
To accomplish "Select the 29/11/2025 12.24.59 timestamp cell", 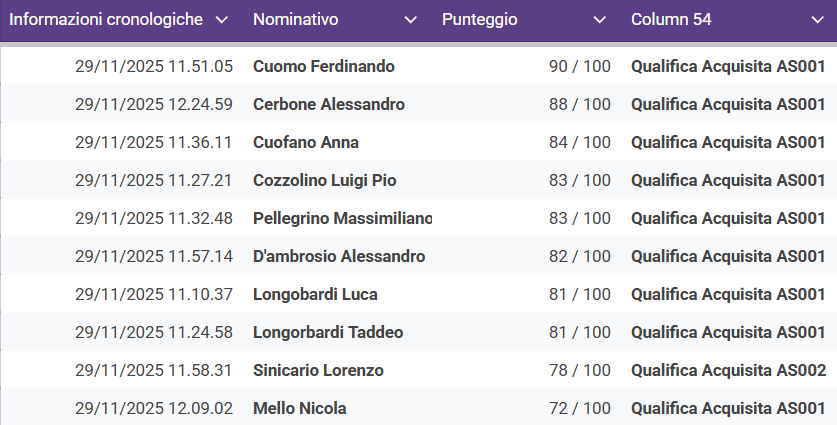I will pos(154,105).
